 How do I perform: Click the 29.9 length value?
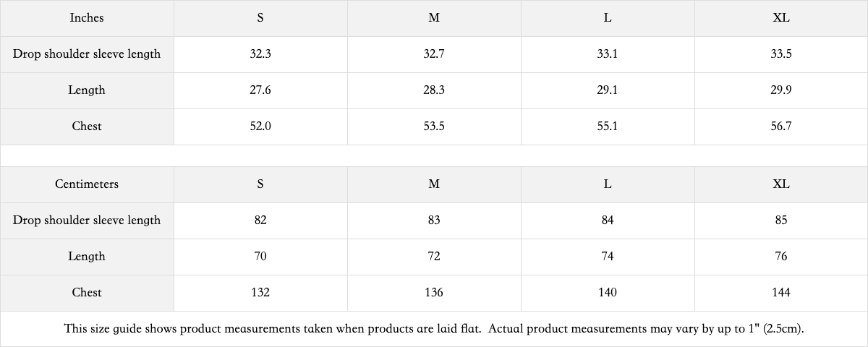(781, 90)
